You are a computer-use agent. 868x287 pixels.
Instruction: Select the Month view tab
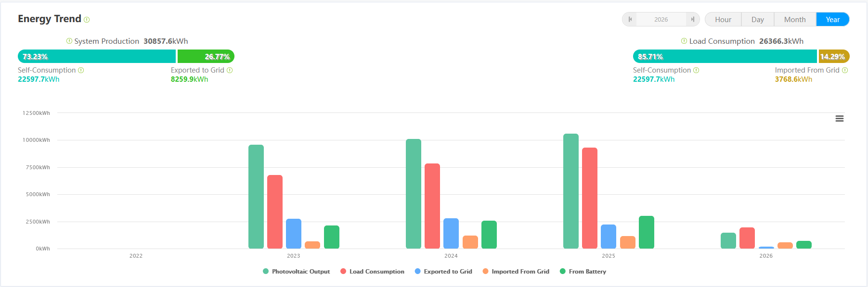tap(795, 20)
